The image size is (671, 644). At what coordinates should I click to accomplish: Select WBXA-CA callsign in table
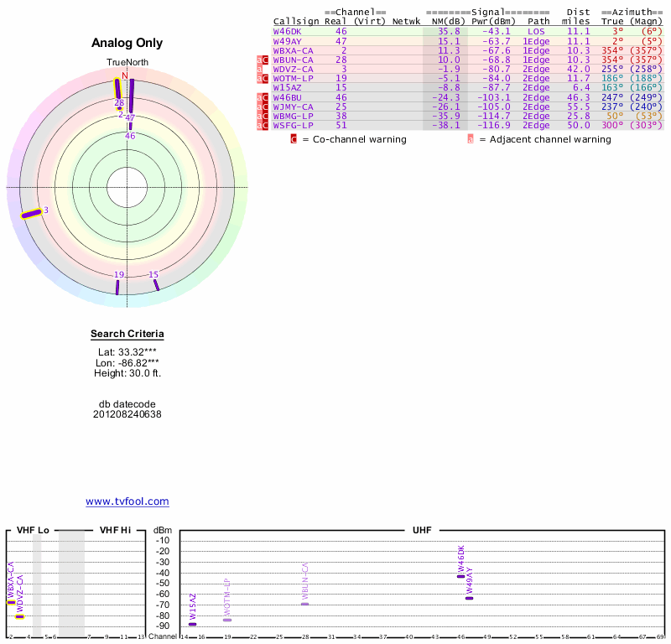click(293, 50)
